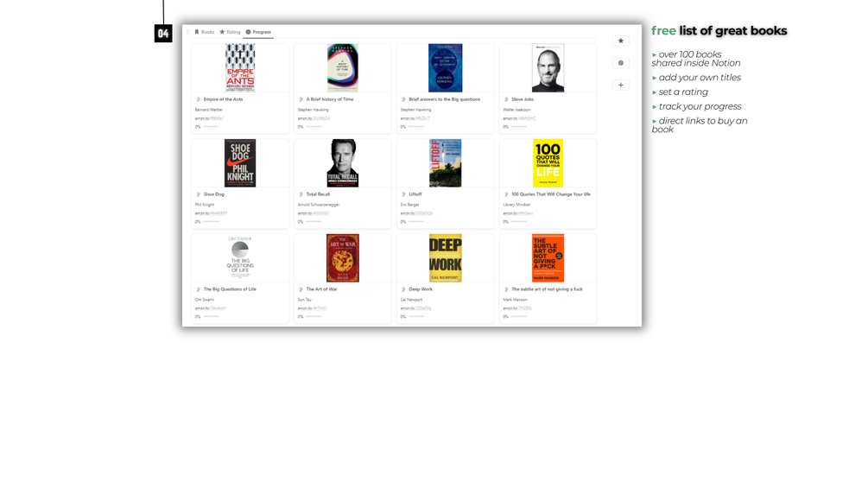This screenshot has height=488, width=868.
Task: Open the Total Recall book cover
Action: (343, 163)
